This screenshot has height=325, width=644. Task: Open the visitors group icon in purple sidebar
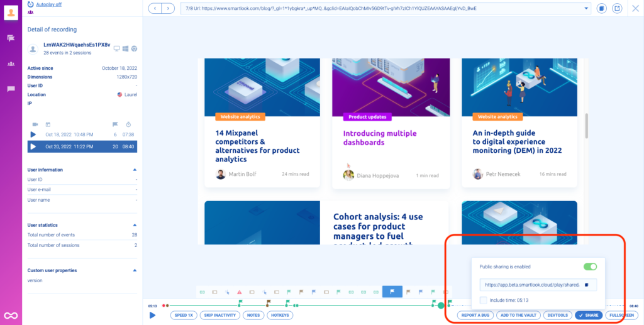click(x=11, y=64)
